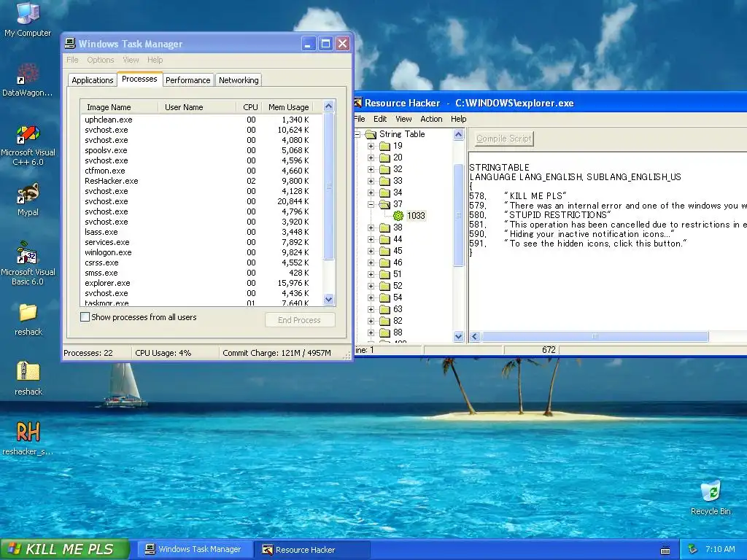This screenshot has width=747, height=560.
Task: Click the system tray icon beside clock
Action: click(693, 549)
